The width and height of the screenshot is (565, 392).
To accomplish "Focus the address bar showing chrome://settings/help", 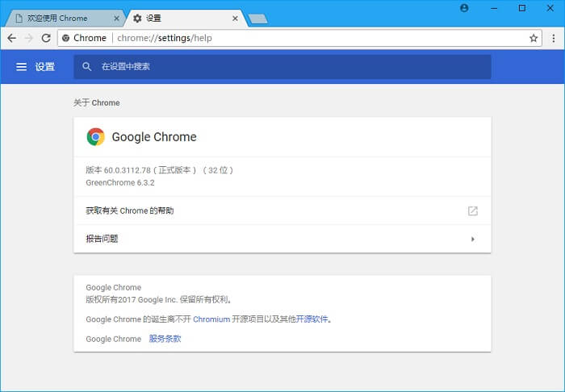I will tap(299, 38).
